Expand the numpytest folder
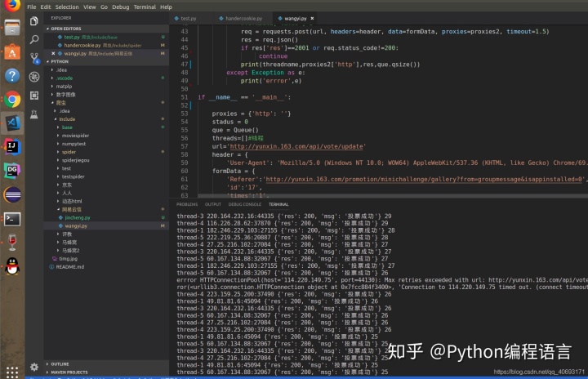Screen dimensions: 588x379 pyautogui.click(x=73, y=144)
